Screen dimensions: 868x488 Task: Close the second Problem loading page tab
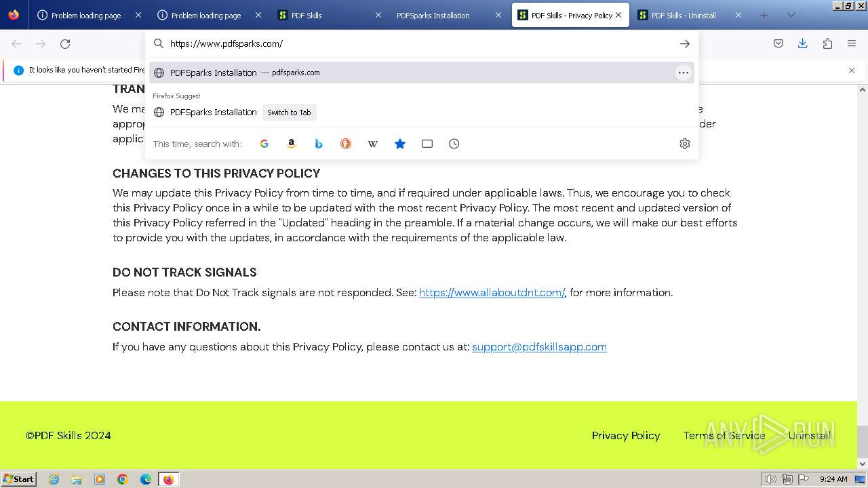[x=258, y=15]
